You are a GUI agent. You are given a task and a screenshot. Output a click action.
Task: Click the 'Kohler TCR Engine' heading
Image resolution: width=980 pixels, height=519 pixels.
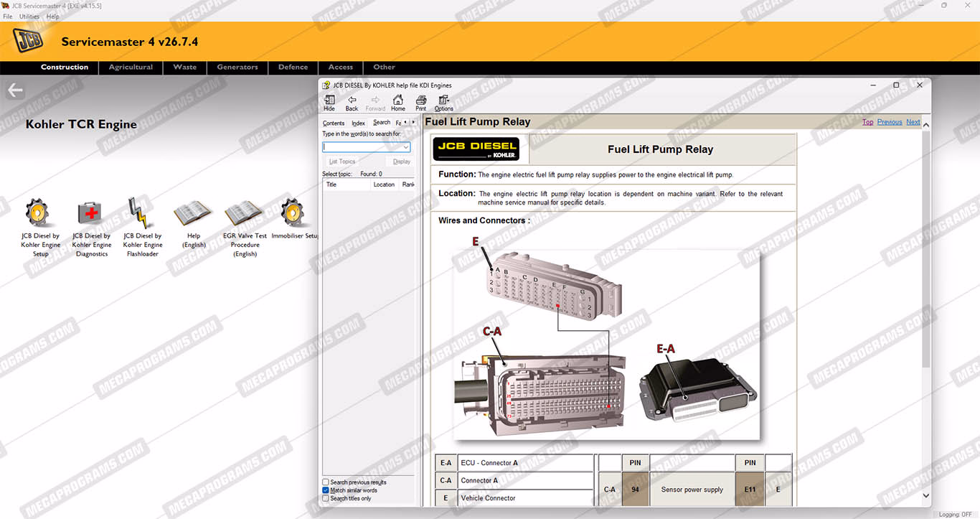point(81,124)
